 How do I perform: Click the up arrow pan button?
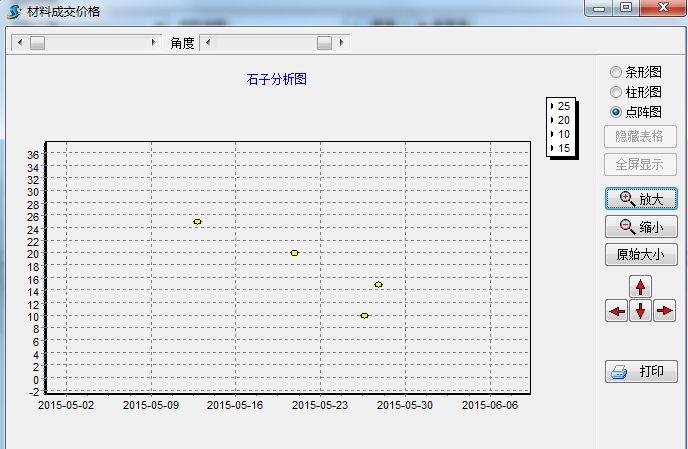click(x=641, y=286)
